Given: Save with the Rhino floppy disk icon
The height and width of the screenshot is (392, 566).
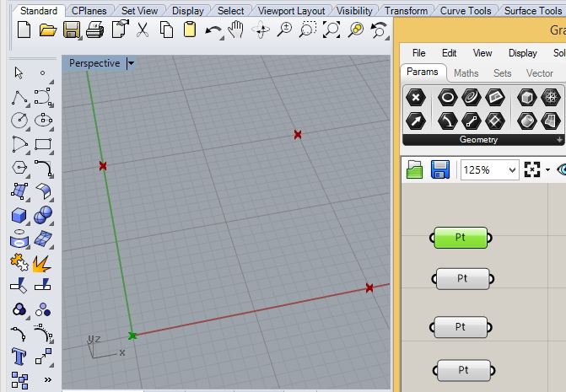Looking at the screenshot, I should [x=72, y=30].
